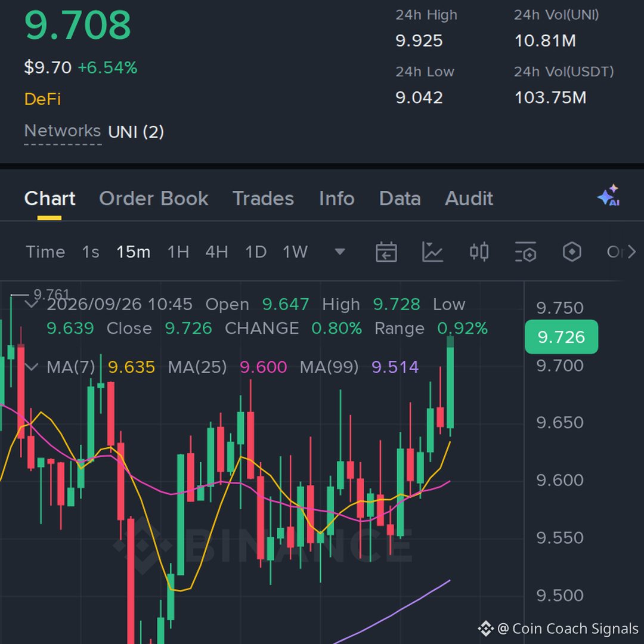The image size is (644, 644).
Task: Switch the chart interval to 1H
Action: (178, 252)
